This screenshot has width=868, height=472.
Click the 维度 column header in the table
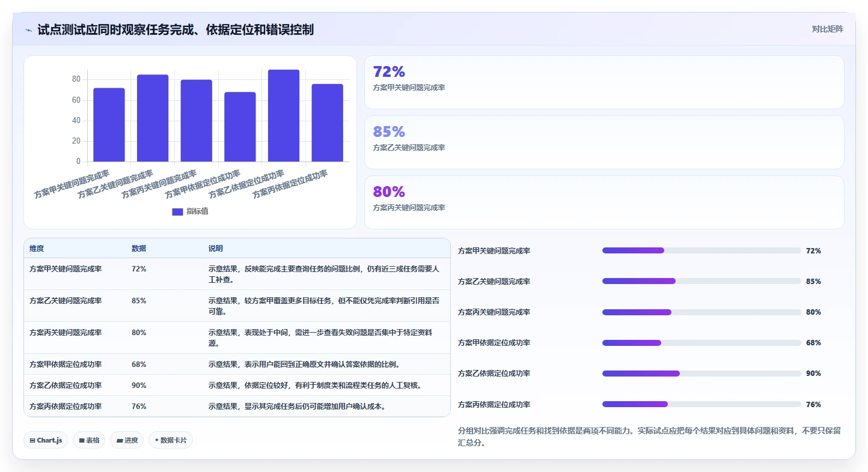tap(37, 249)
